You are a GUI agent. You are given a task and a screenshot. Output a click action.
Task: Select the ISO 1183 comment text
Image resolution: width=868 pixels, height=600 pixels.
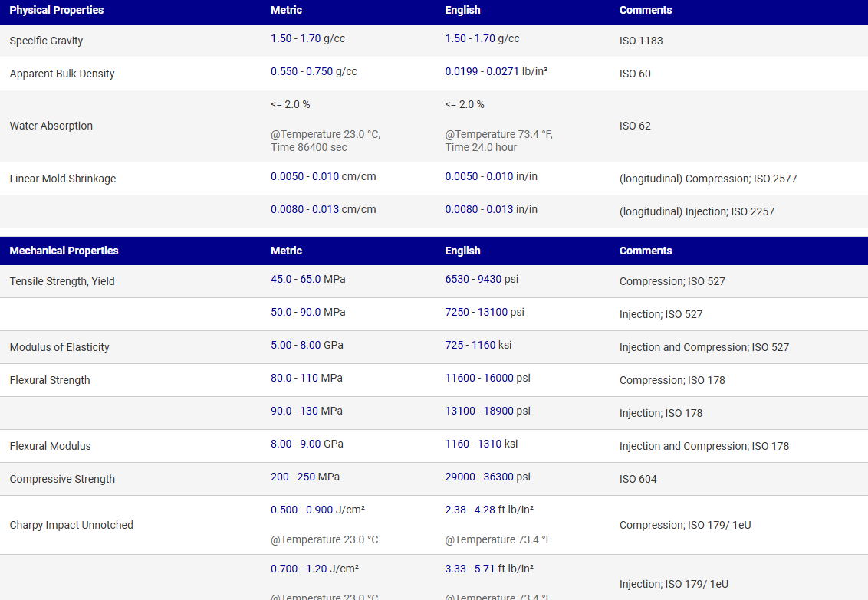(641, 41)
